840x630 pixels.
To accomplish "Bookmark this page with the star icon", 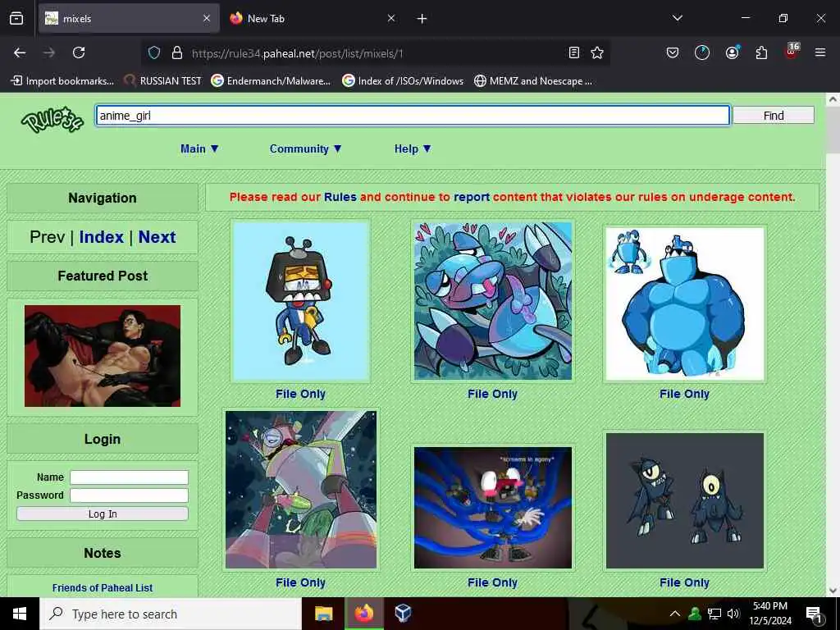I will [597, 52].
